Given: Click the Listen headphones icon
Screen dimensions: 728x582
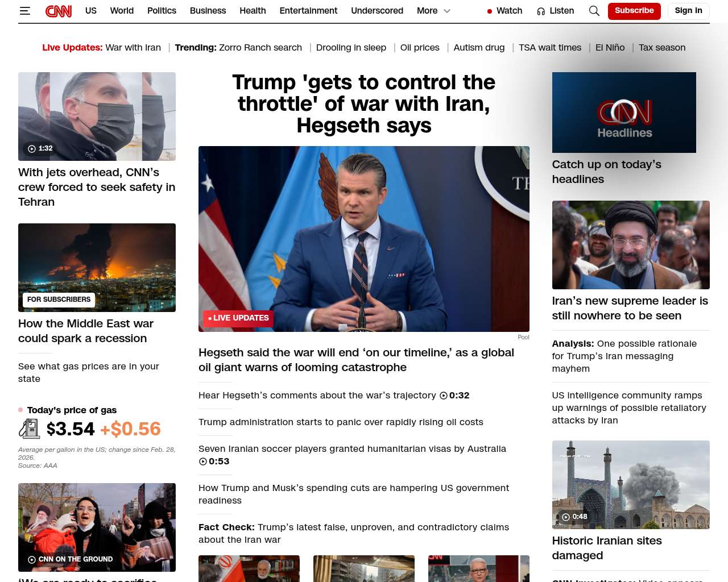Looking at the screenshot, I should pyautogui.click(x=541, y=11).
